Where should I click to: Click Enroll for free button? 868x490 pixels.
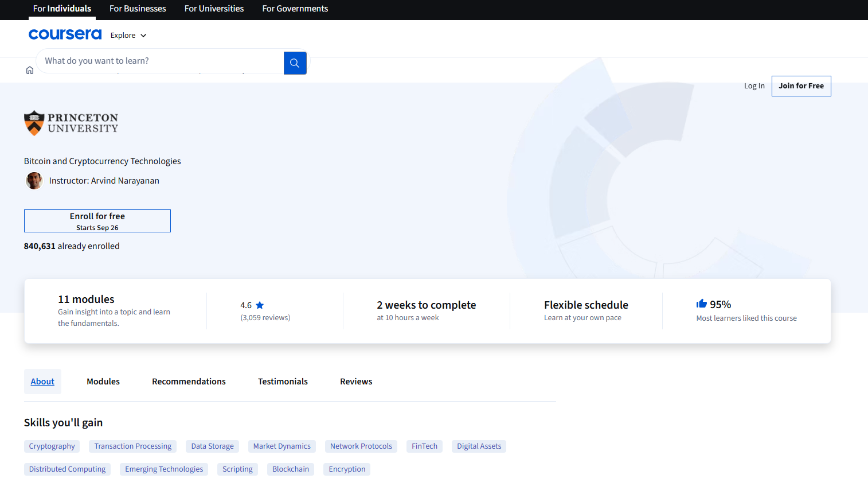pyautogui.click(x=97, y=221)
